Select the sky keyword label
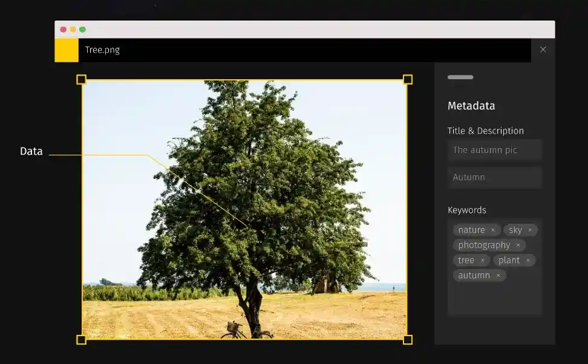The image size is (588, 364). (515, 230)
